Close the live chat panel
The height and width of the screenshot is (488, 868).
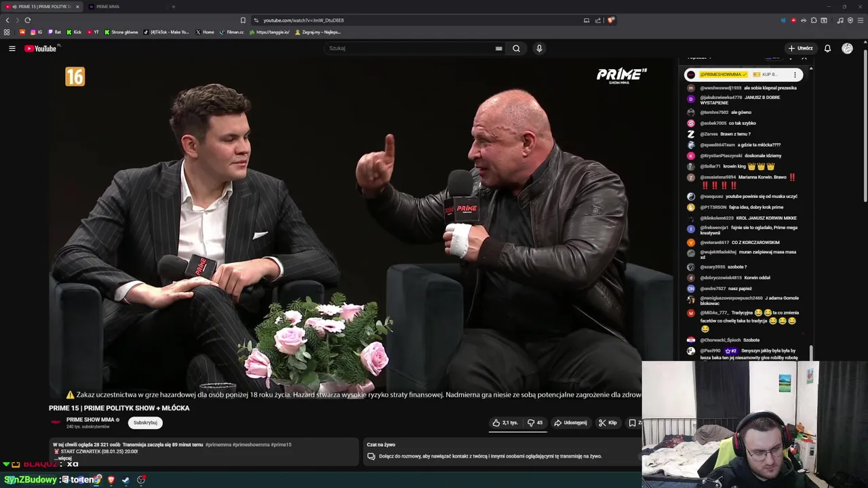[804, 58]
